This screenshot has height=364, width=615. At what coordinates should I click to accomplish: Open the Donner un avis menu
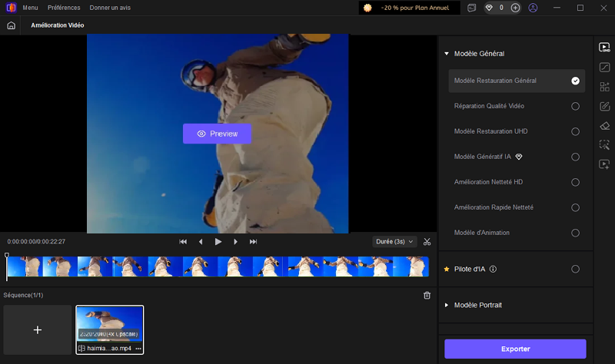click(x=111, y=8)
